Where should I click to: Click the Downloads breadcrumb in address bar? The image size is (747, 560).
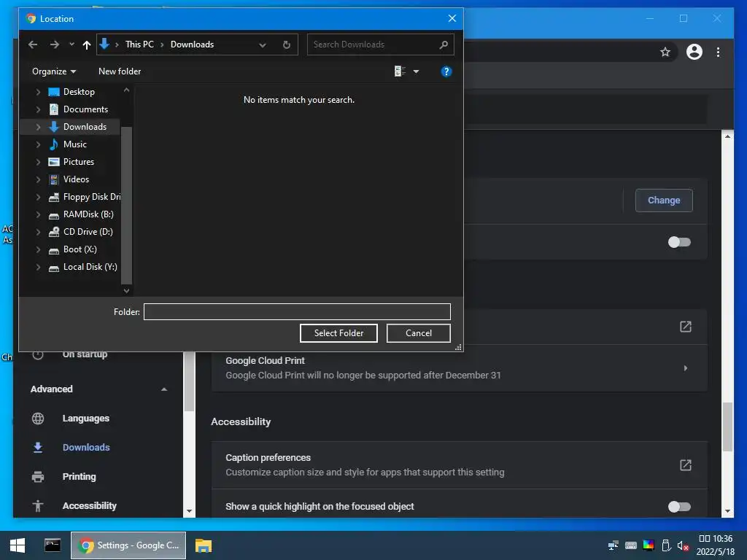tap(192, 44)
